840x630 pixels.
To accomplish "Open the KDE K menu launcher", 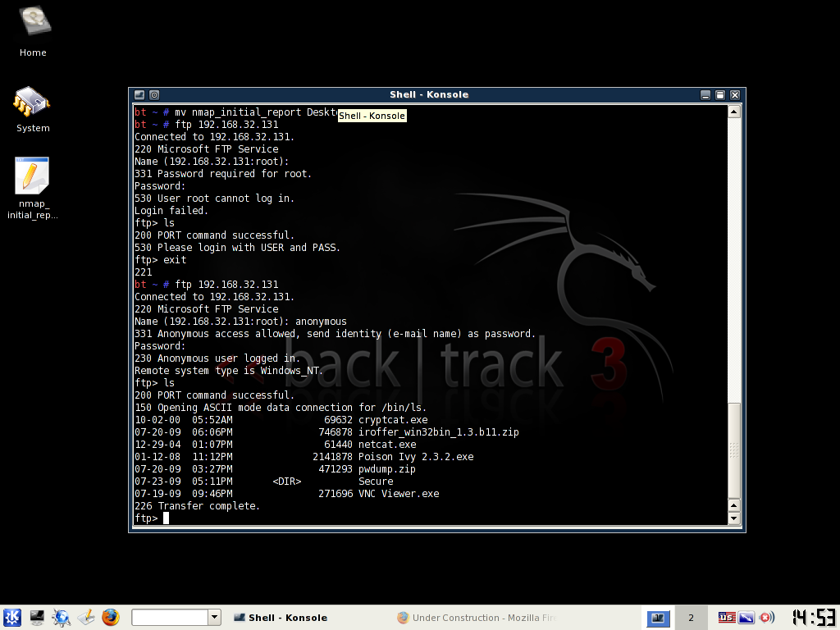I will coord(11,617).
